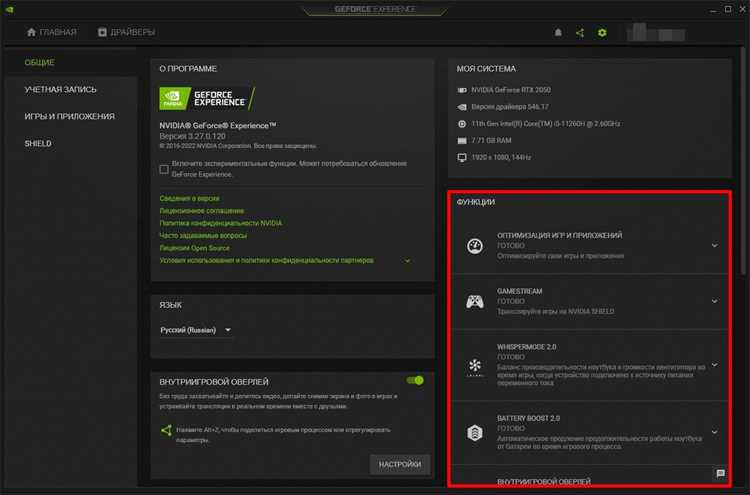Minimize the GeForce Experience window
The image size is (750, 495).
[x=713, y=9]
